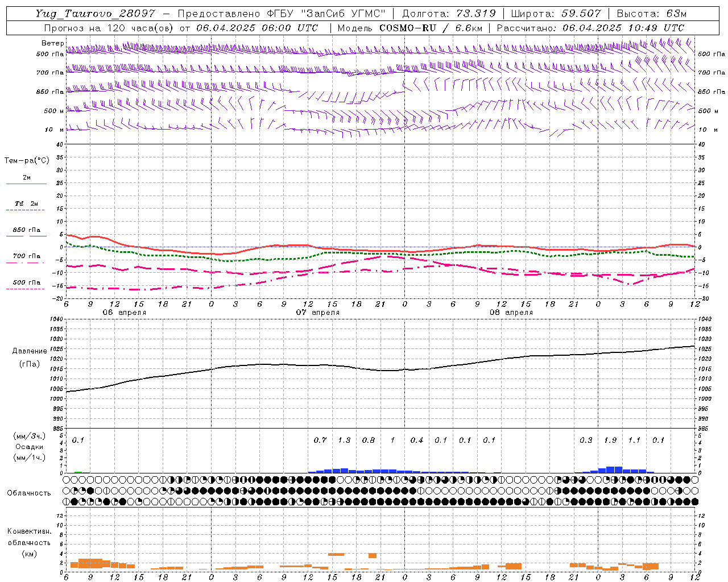This screenshot has height=582, width=728.
Task: Click the Высота: 63м value
Action: [x=651, y=14]
